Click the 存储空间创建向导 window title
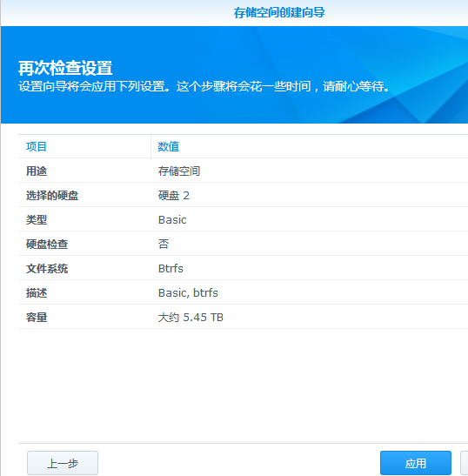This screenshot has width=468, height=476. point(279,13)
